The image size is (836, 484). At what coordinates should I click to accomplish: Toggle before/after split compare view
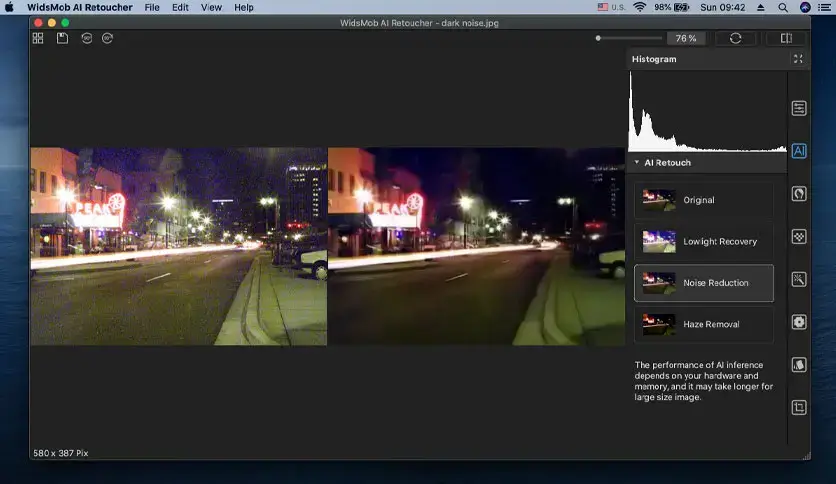pos(786,38)
